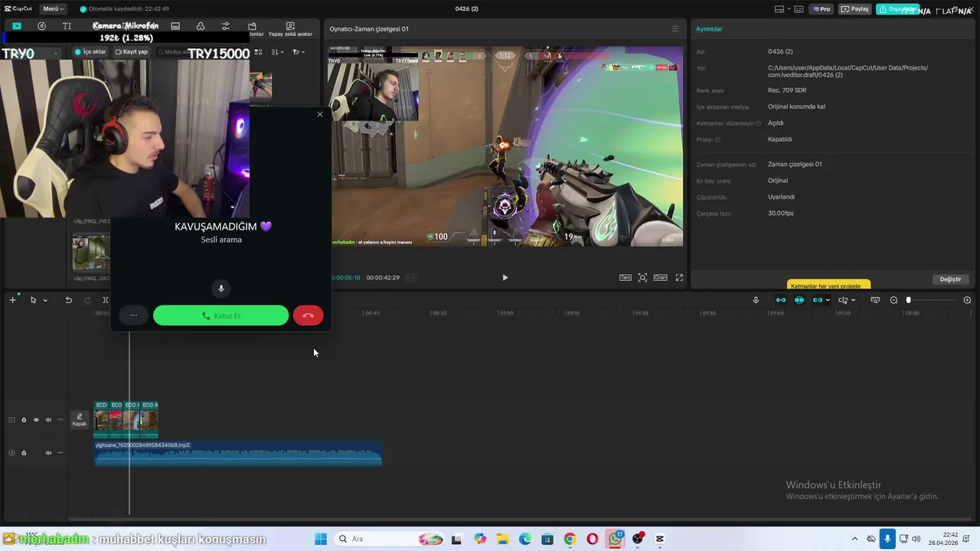The height and width of the screenshot is (551, 980).
Task: Toggle auto snapping in timeline
Action: click(x=799, y=300)
